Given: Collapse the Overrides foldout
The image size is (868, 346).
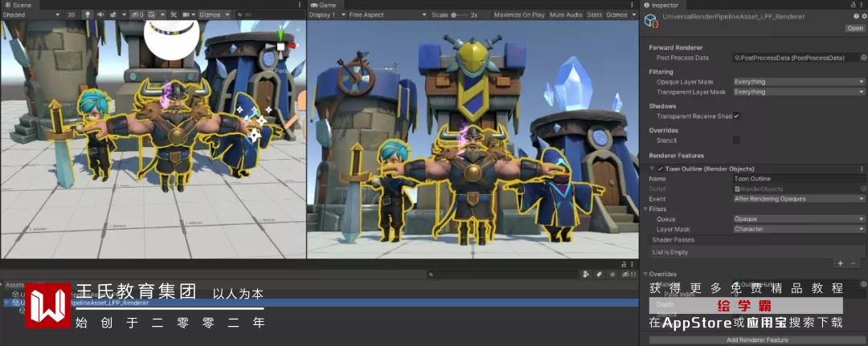Looking at the screenshot, I should (645, 274).
